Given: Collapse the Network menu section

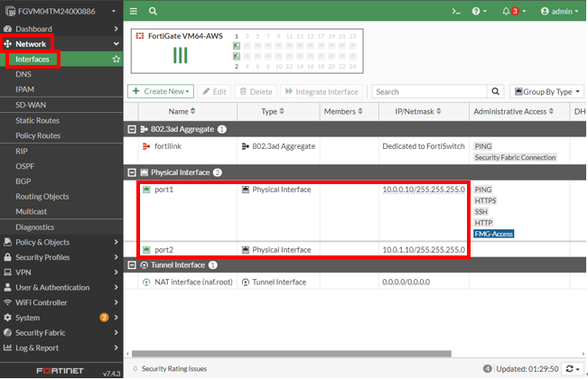Looking at the screenshot, I should (x=117, y=44).
